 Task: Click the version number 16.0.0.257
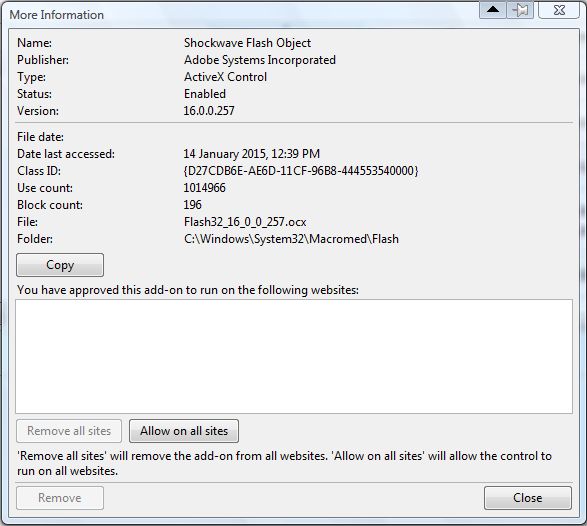click(209, 111)
